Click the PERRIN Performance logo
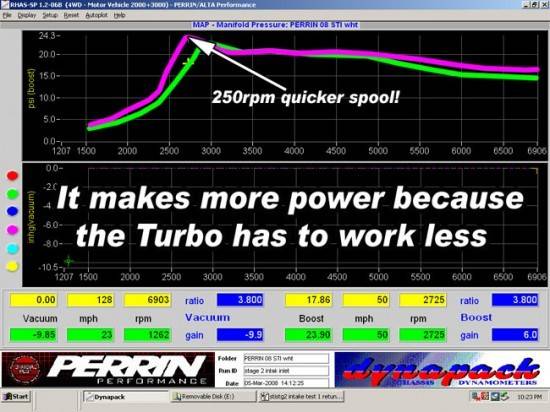The image size is (550, 412). click(x=108, y=370)
